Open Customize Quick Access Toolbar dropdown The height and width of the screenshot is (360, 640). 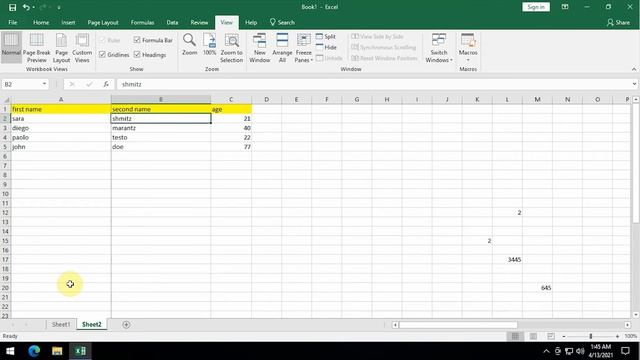point(59,7)
